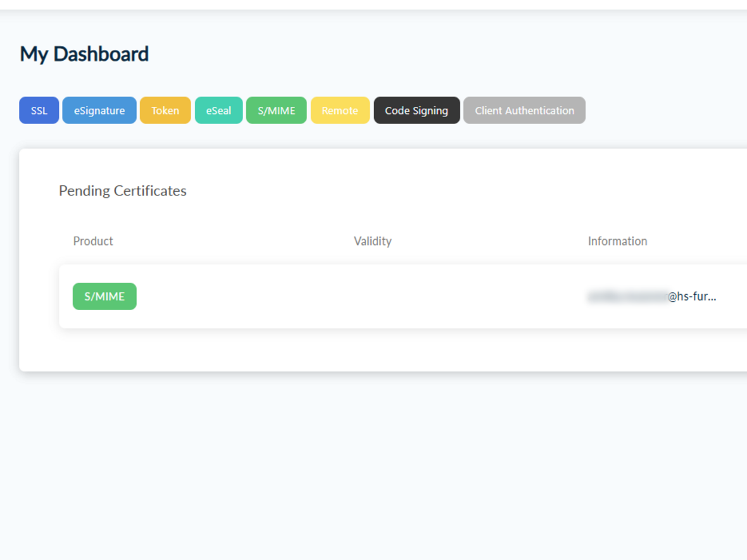747x560 pixels.
Task: Filter certificates by eSeal
Action: pyautogui.click(x=218, y=110)
